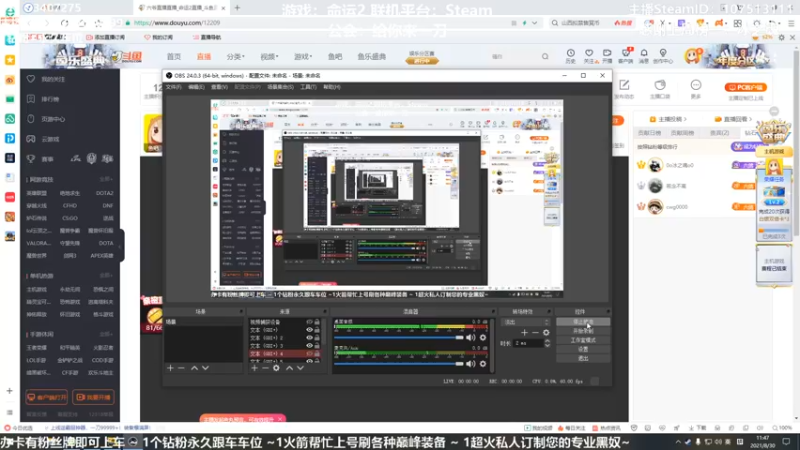Switch to 贡献周榜 tab
800x450 pixels.
pyautogui.click(x=682, y=133)
